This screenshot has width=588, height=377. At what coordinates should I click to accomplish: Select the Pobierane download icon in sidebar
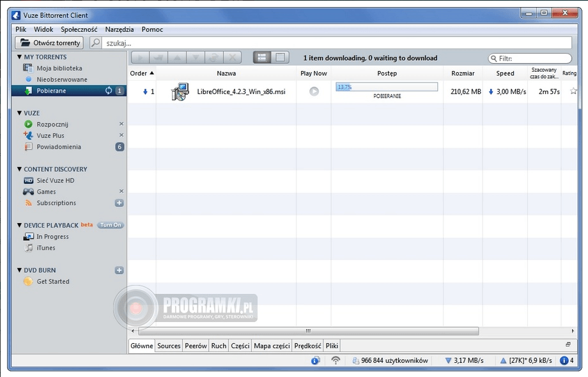pos(28,90)
